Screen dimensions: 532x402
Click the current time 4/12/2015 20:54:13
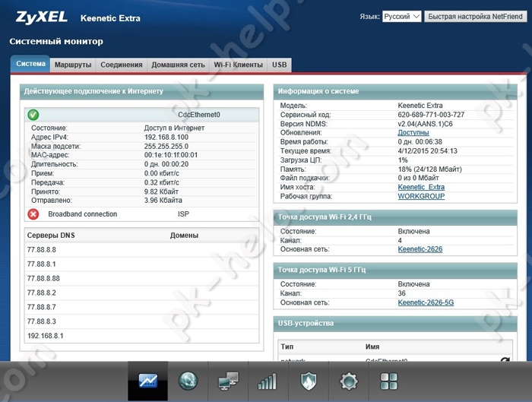tap(427, 151)
